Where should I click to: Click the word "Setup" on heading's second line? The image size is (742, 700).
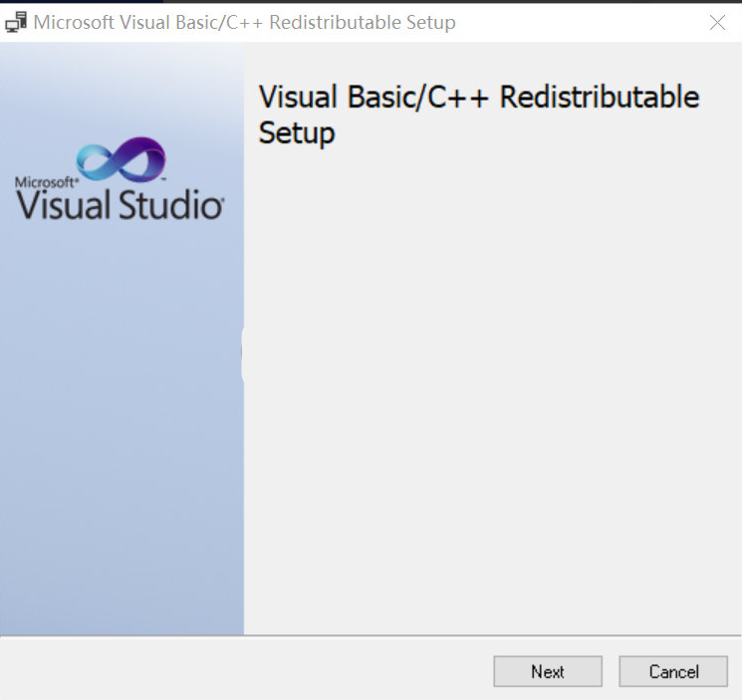pos(297,132)
